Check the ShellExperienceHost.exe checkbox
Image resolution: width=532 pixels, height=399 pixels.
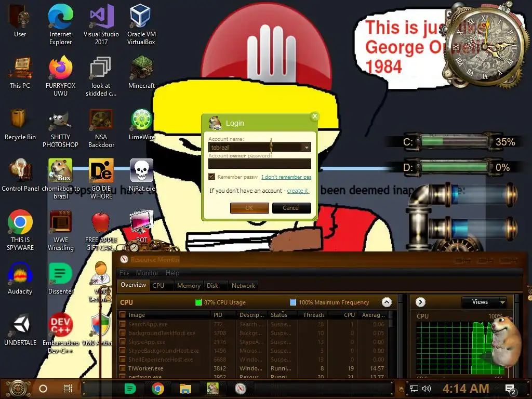pos(123,360)
